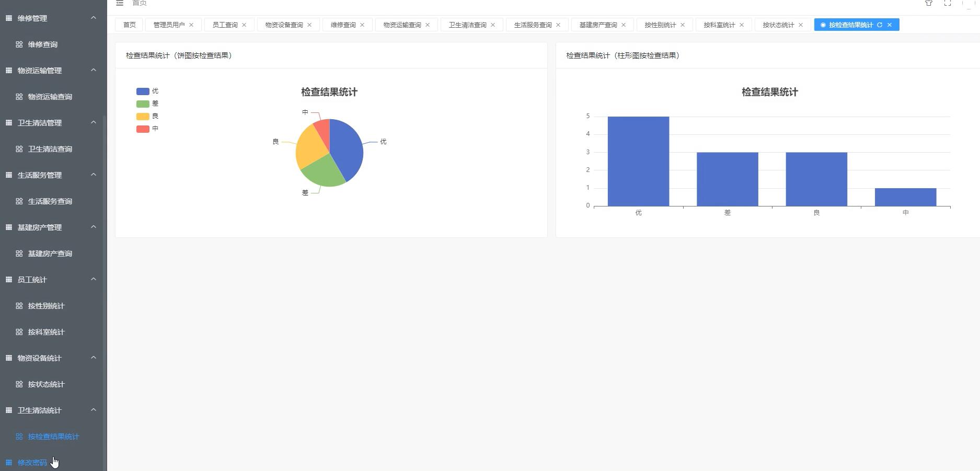Click the 良 legend color swatch

click(x=142, y=116)
